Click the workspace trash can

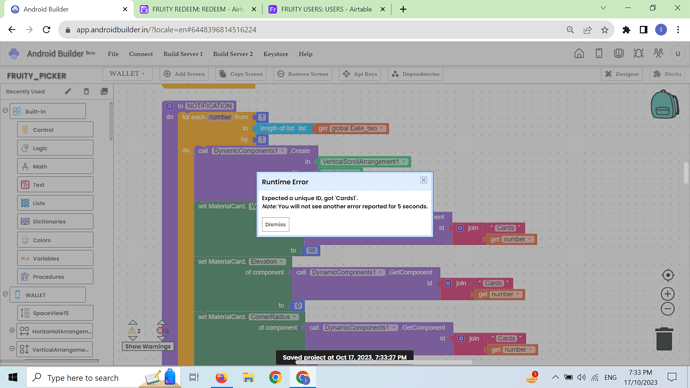coord(664,339)
